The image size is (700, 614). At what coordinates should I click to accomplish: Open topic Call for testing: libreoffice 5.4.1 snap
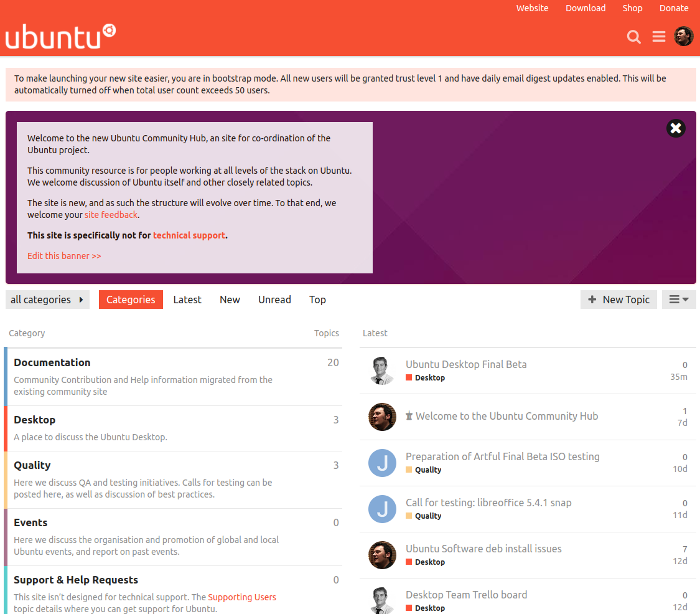click(x=488, y=503)
